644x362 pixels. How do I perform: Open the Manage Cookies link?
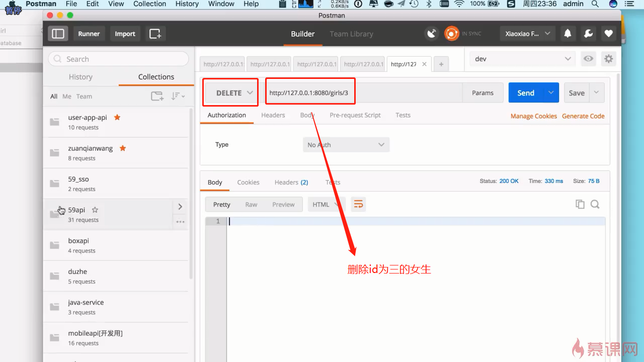[534, 116]
